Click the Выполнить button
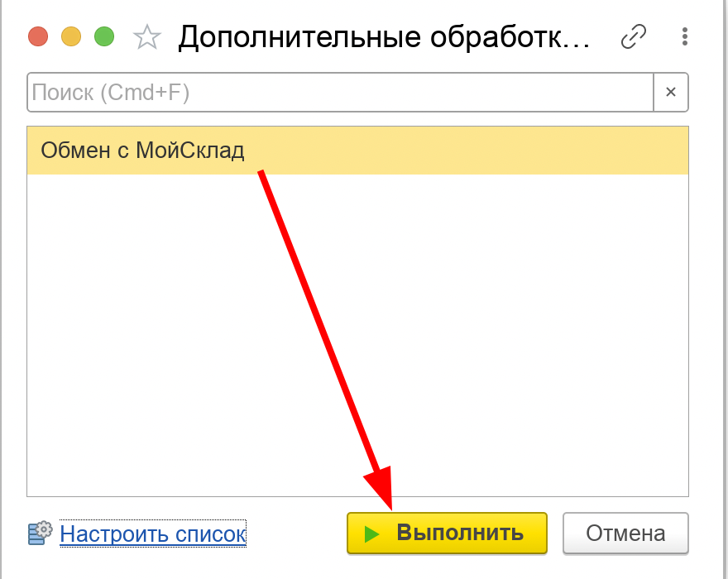728x579 pixels. [x=447, y=533]
